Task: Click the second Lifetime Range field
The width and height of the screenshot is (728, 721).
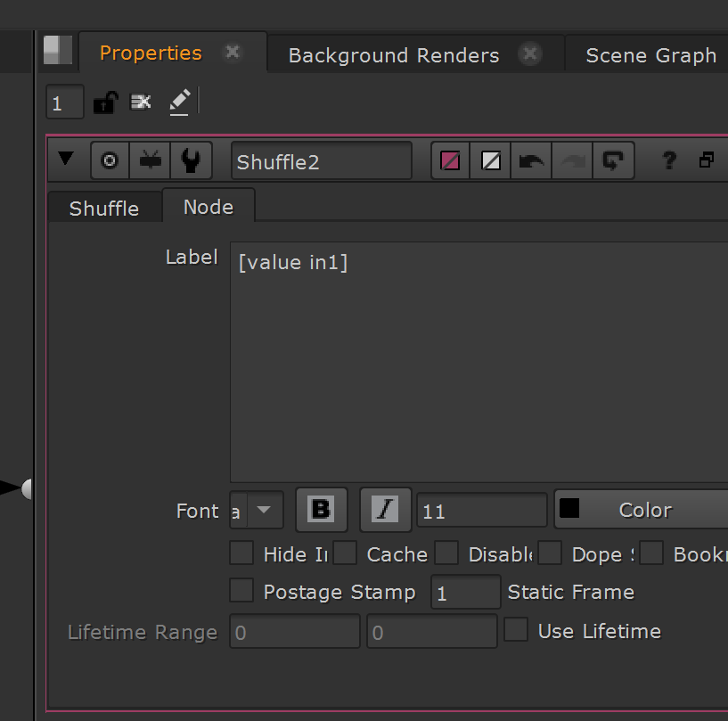Action: 432,631
